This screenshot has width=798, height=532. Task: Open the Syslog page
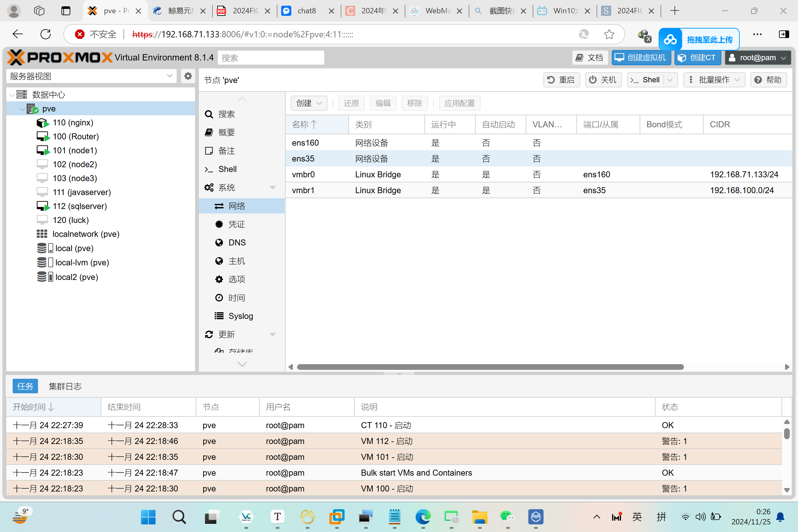pyautogui.click(x=241, y=316)
